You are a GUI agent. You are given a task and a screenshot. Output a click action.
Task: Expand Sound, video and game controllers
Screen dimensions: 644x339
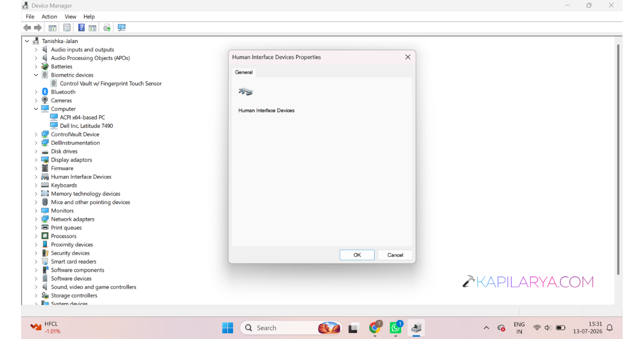(36, 287)
